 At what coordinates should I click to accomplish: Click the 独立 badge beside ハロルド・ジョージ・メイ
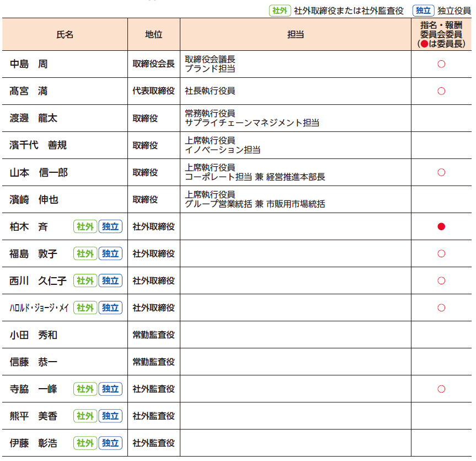coord(110,308)
